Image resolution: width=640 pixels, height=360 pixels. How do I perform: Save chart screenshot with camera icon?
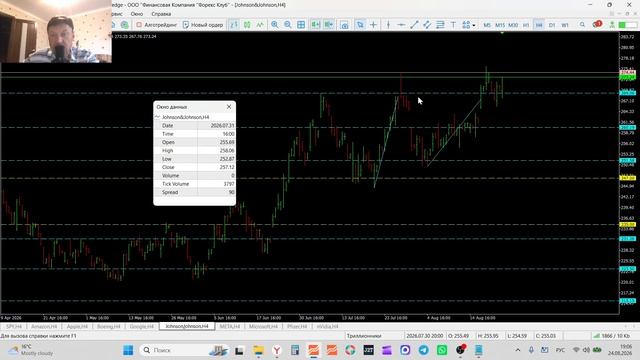(x=344, y=25)
